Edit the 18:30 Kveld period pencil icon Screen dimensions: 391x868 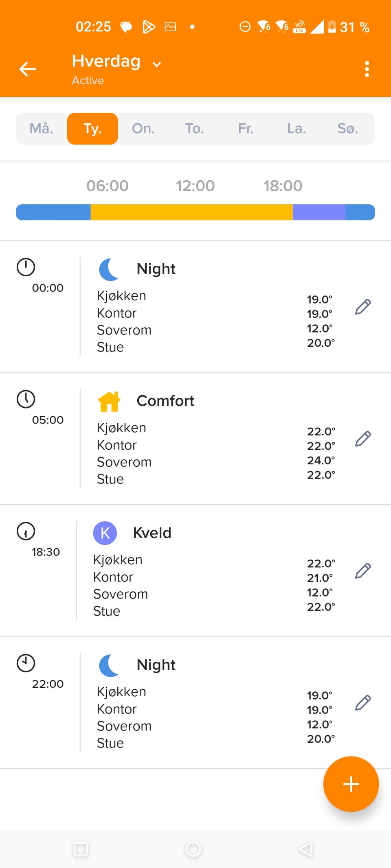363,571
